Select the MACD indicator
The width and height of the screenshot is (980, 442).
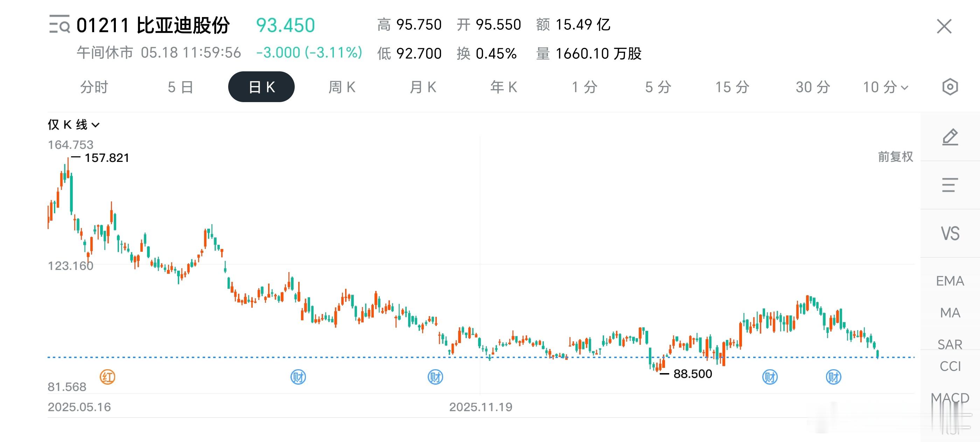(x=950, y=398)
